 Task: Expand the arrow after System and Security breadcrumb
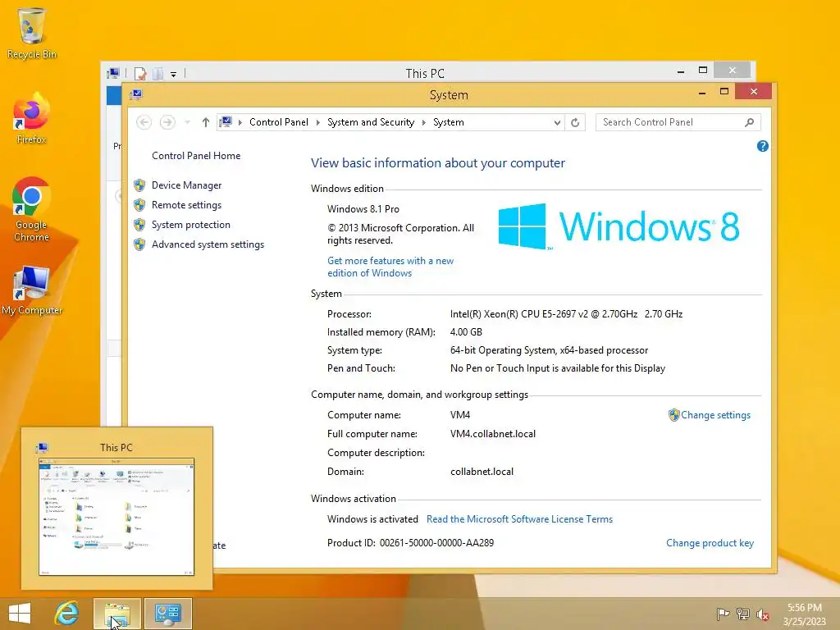tap(424, 123)
